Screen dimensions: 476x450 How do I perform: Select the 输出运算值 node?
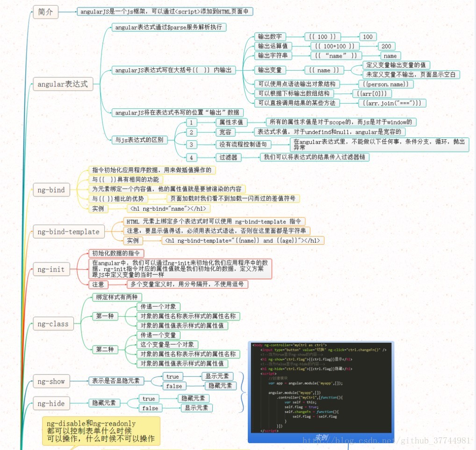tap(273, 46)
